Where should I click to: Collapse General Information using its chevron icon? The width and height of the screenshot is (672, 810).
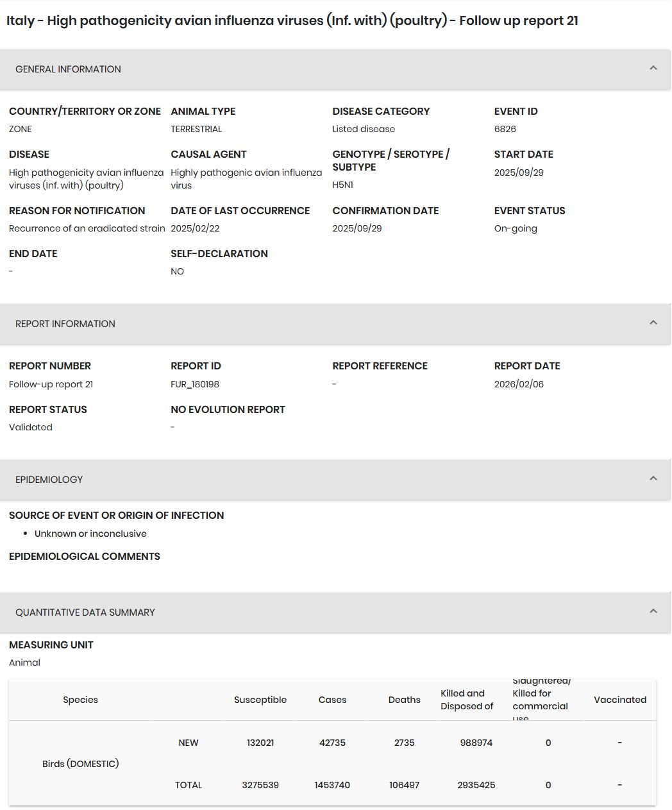(653, 68)
